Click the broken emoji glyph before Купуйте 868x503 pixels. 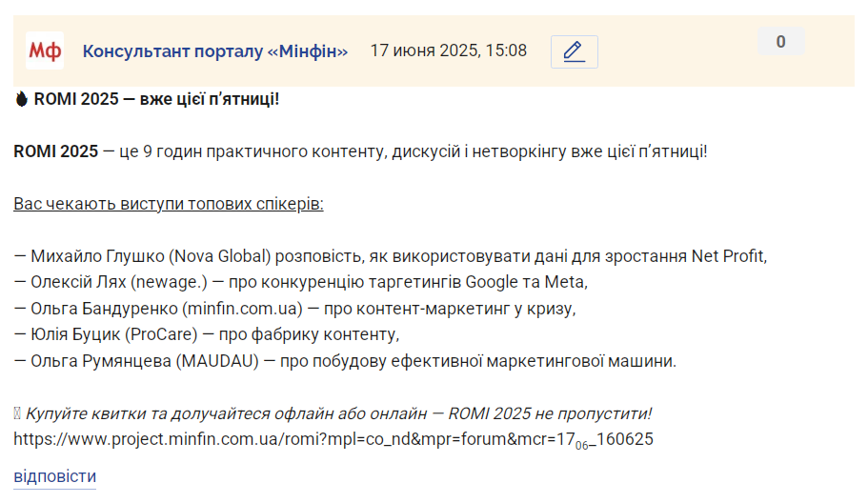pos(17,413)
